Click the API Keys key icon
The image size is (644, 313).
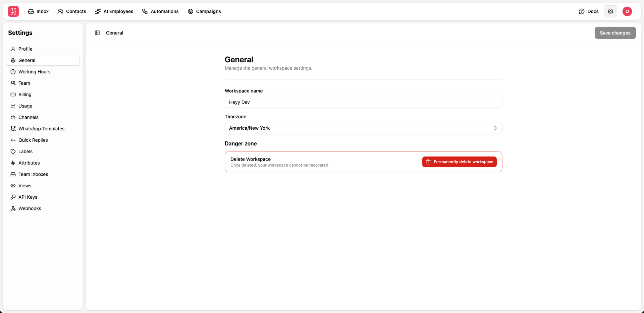coord(13,197)
